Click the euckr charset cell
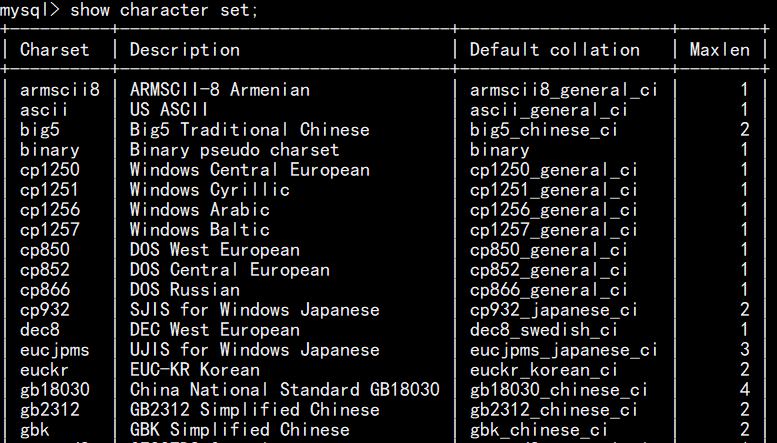The width and height of the screenshot is (777, 443). coord(45,370)
